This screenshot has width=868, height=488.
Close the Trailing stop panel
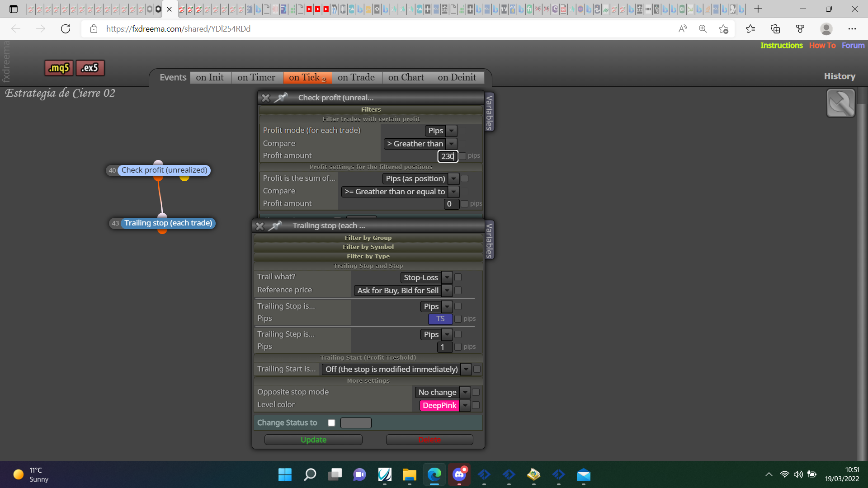tap(260, 226)
